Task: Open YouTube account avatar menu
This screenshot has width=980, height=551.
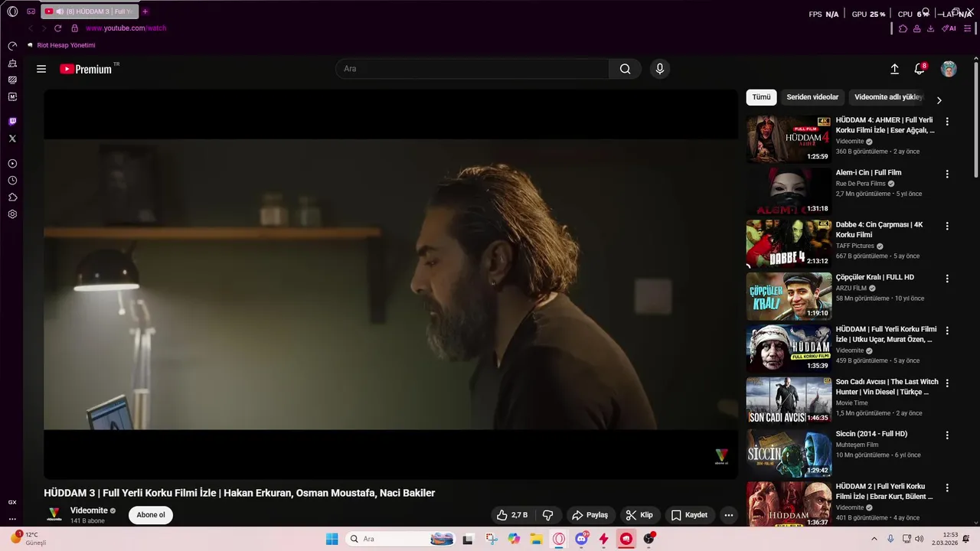Action: (949, 69)
